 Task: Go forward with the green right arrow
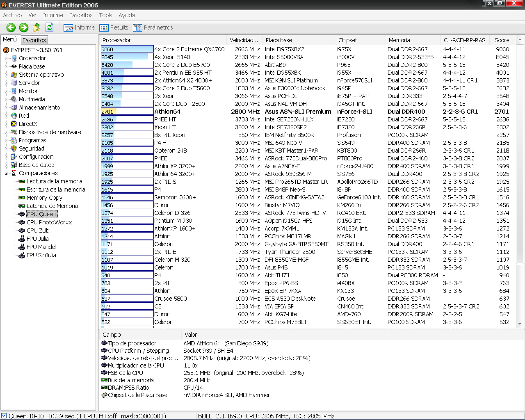[x=24, y=27]
